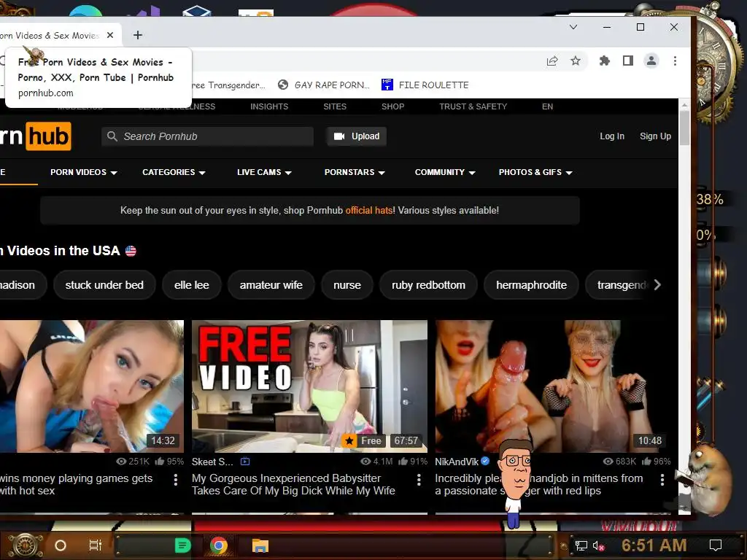747x560 pixels.
Task: Bookmark this page with the star icon
Action: (x=576, y=61)
